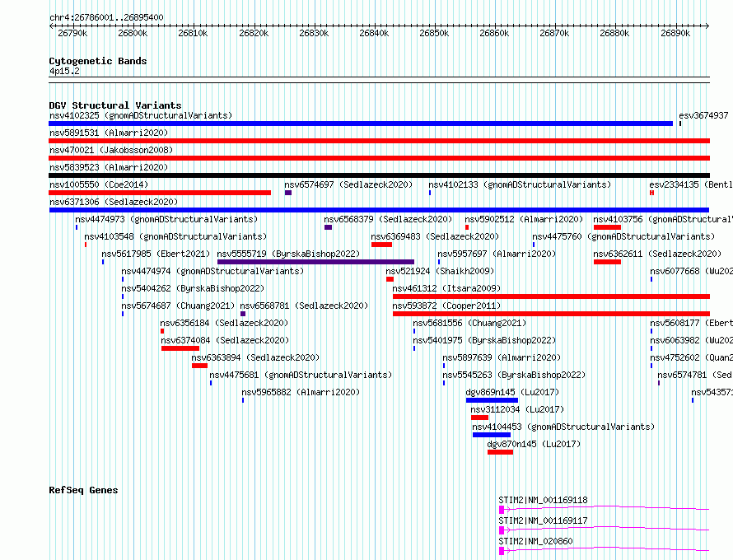Open the STIM2|NM_001169117 transcript label

pyautogui.click(x=543, y=520)
